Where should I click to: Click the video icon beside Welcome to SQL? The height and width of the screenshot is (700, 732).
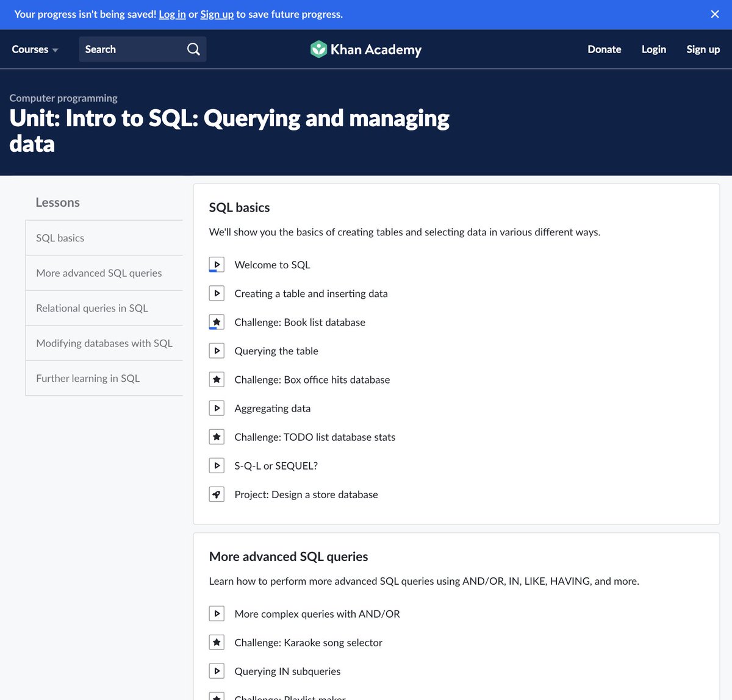tap(217, 265)
